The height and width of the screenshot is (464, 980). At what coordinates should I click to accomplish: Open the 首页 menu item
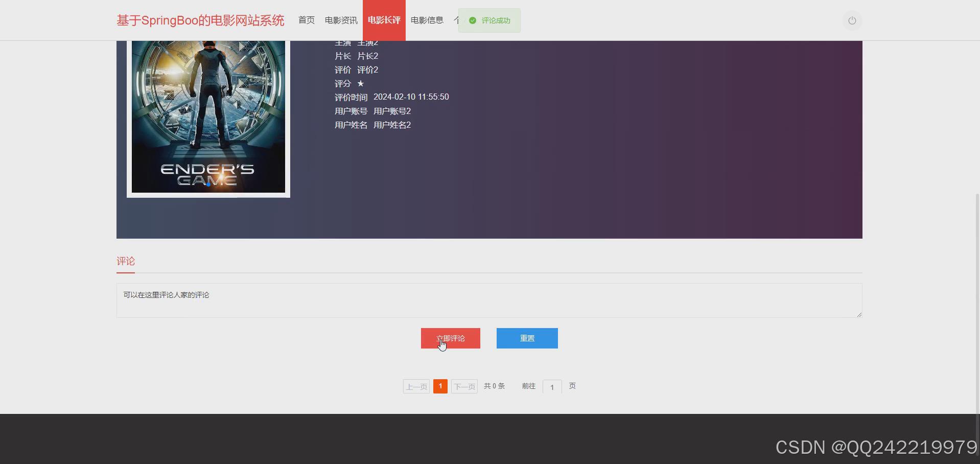pos(306,20)
